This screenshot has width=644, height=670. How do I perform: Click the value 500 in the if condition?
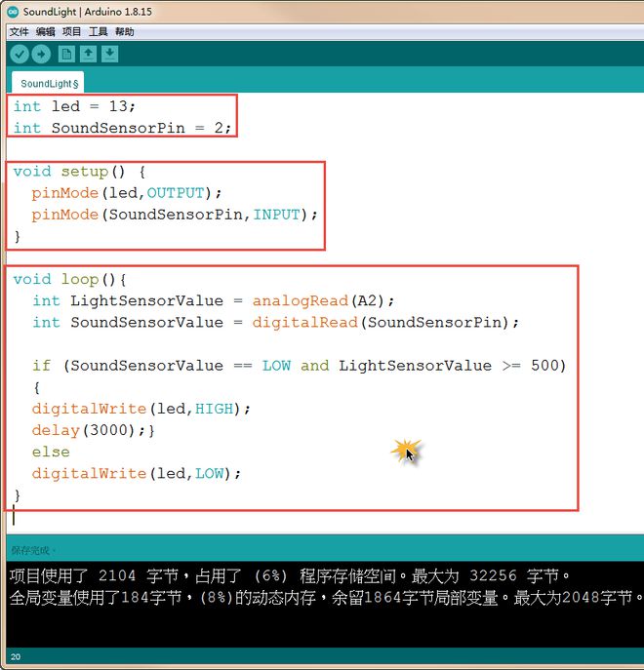(x=545, y=366)
